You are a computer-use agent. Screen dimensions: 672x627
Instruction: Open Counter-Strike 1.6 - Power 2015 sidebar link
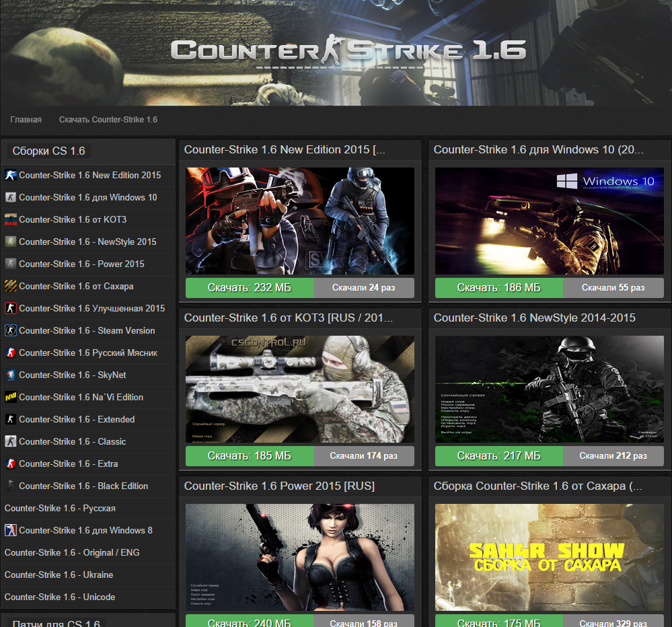tap(82, 264)
